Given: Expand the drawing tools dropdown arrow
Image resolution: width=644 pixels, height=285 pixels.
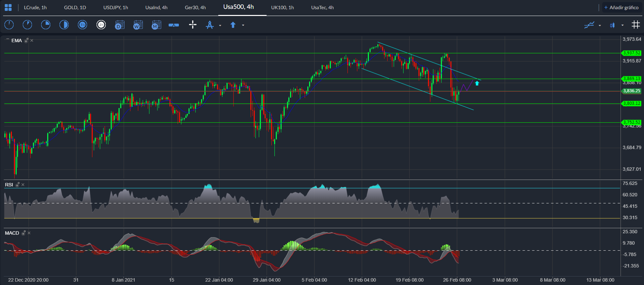Looking at the screenshot, I should click(x=220, y=25).
